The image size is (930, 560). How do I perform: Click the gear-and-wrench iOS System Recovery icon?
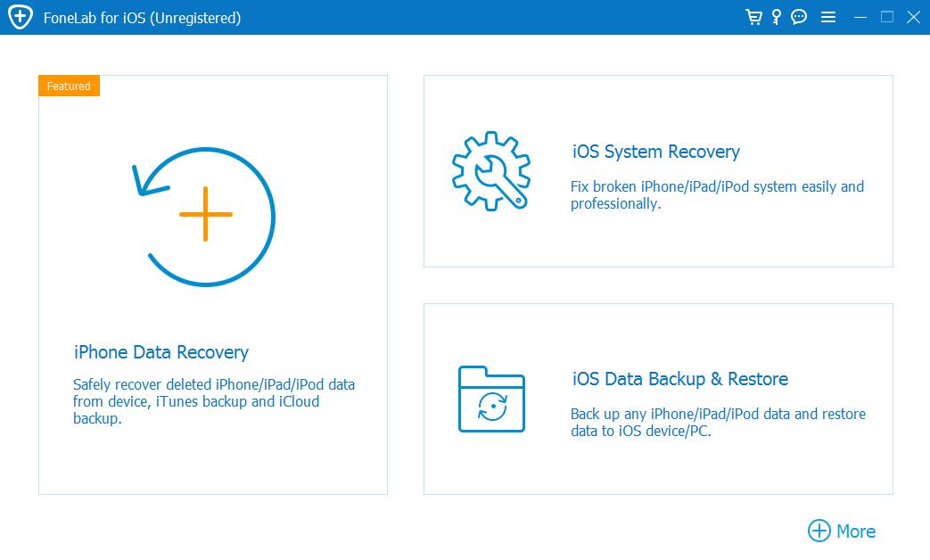(x=490, y=169)
